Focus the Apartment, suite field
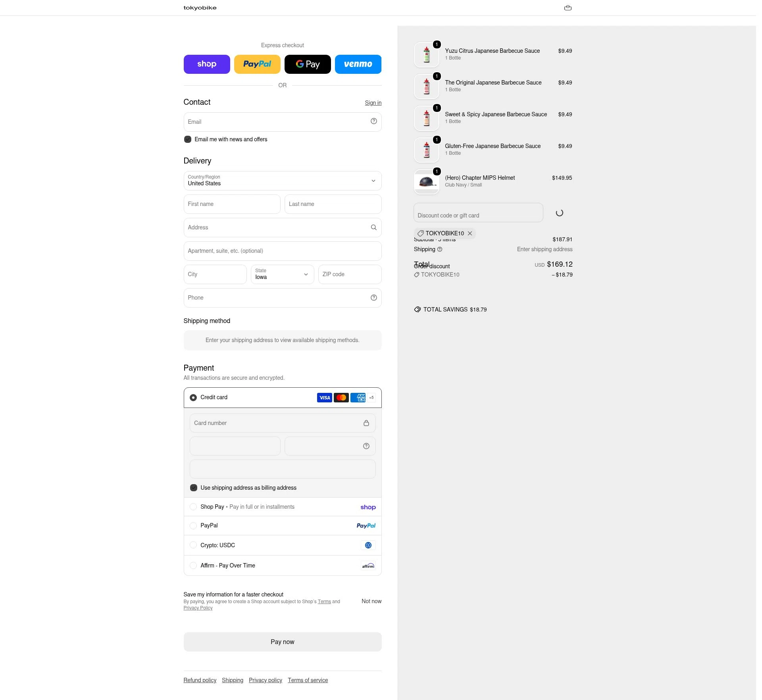 point(283,251)
